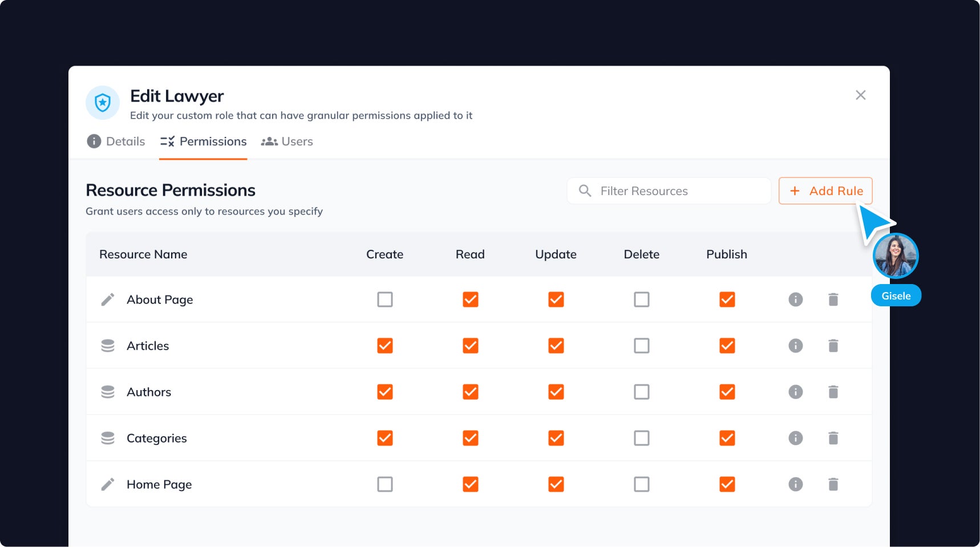
Task: Click the Read column header
Action: pos(470,254)
